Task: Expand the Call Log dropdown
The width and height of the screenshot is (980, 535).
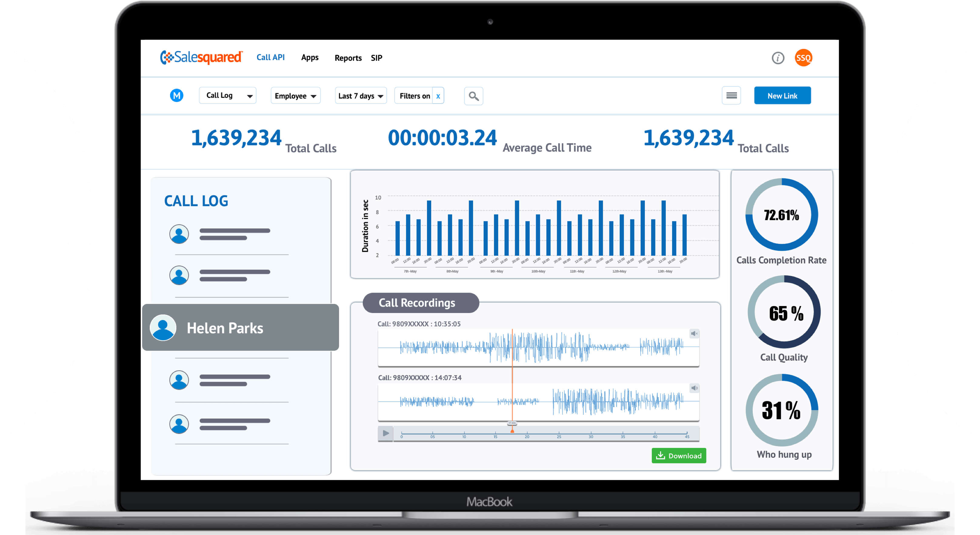Action: coord(228,96)
